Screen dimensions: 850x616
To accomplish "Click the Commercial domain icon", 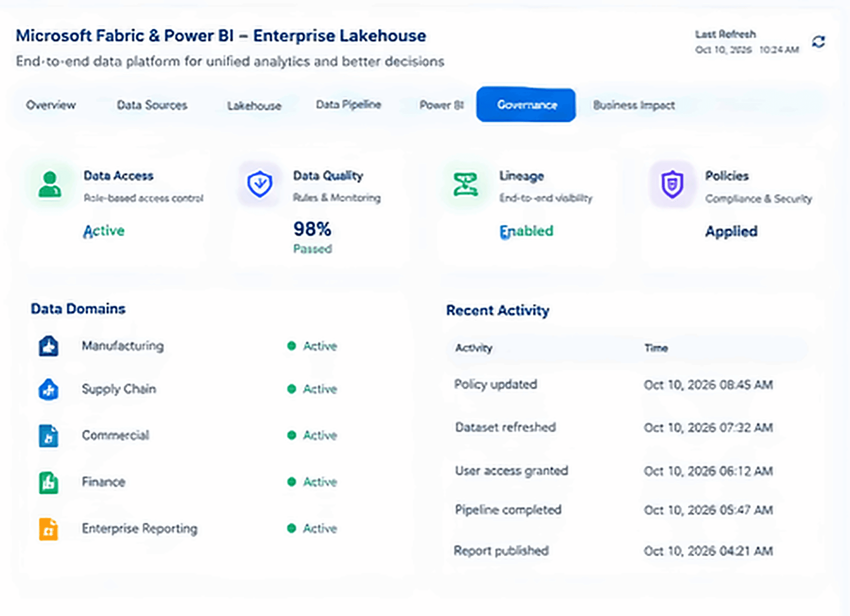I will click(49, 436).
